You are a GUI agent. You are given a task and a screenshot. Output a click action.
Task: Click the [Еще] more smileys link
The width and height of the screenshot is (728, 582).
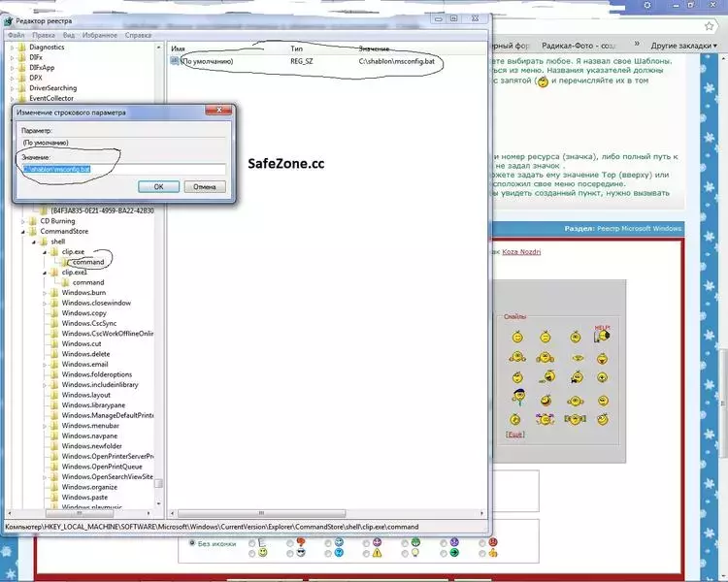click(x=514, y=435)
